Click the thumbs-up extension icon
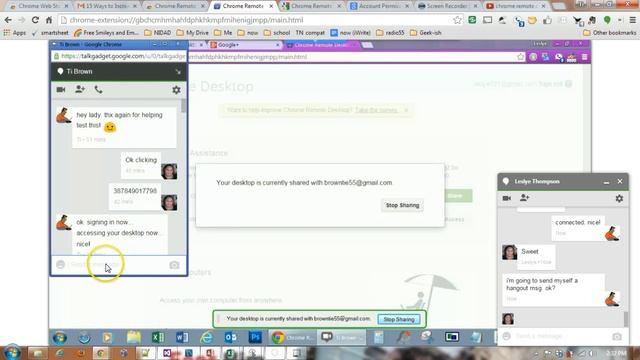This screenshot has width=640, height=360. [x=547, y=20]
